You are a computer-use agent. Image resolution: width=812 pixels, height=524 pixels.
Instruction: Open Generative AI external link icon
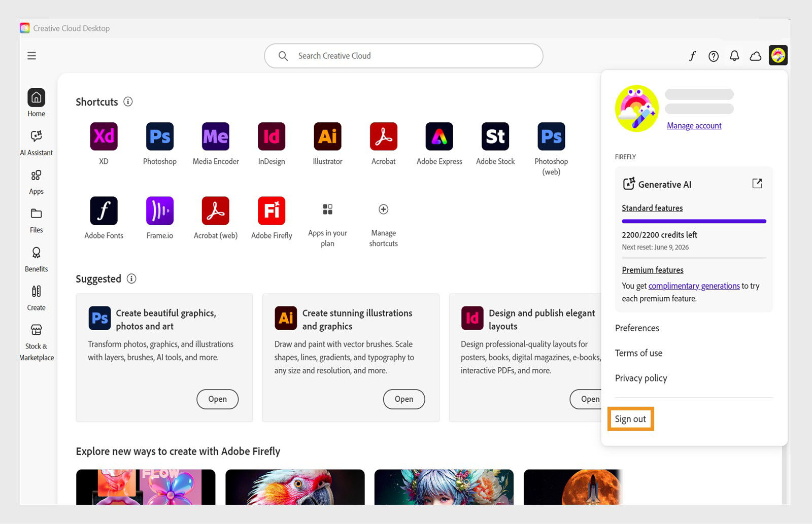(757, 184)
